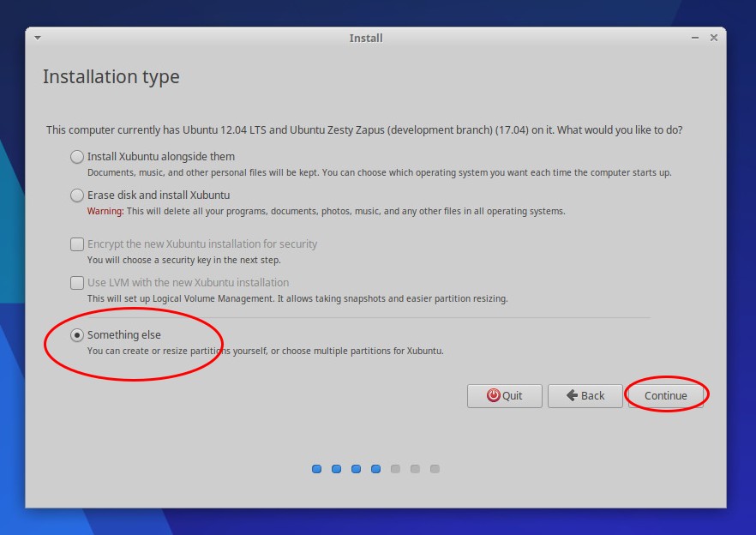Click the Continue button

coord(665,395)
